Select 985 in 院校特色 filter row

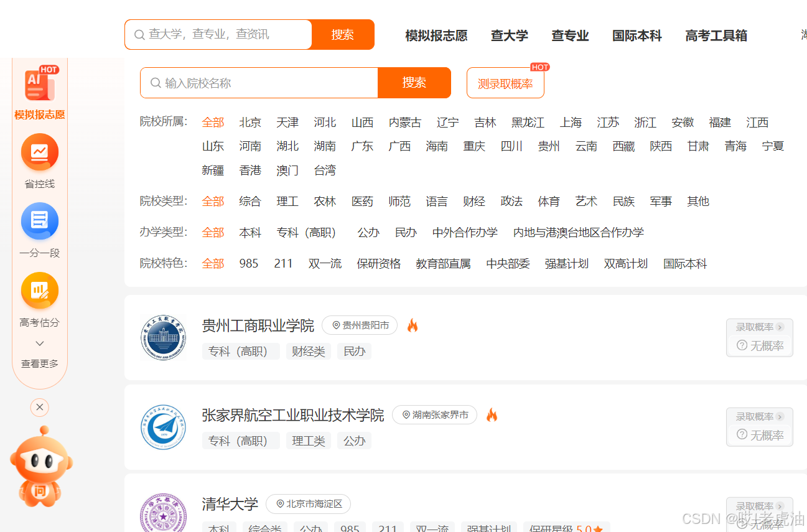(249, 264)
